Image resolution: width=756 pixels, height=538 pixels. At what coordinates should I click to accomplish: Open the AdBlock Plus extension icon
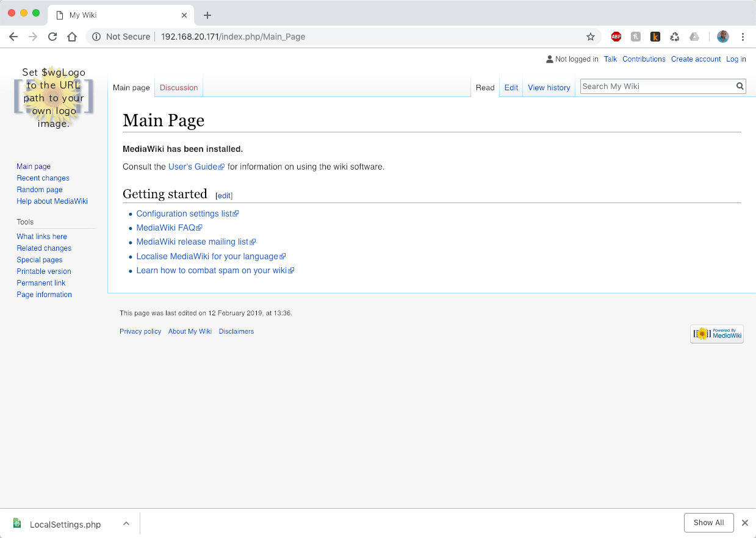pyautogui.click(x=616, y=37)
